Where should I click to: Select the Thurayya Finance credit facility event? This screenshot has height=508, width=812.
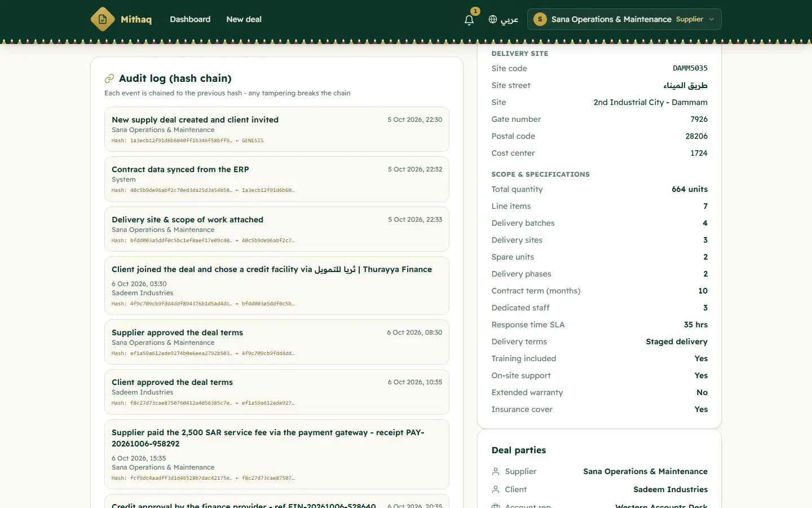coord(277,286)
